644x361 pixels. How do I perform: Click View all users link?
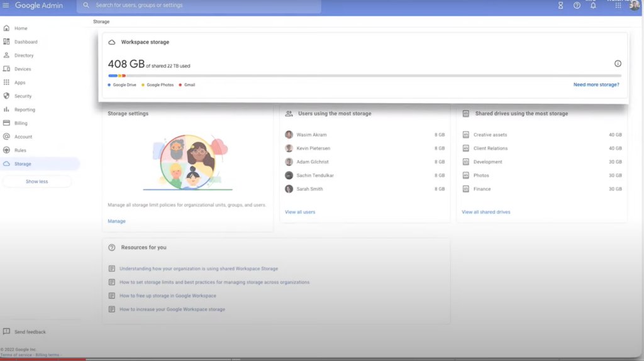click(x=300, y=212)
